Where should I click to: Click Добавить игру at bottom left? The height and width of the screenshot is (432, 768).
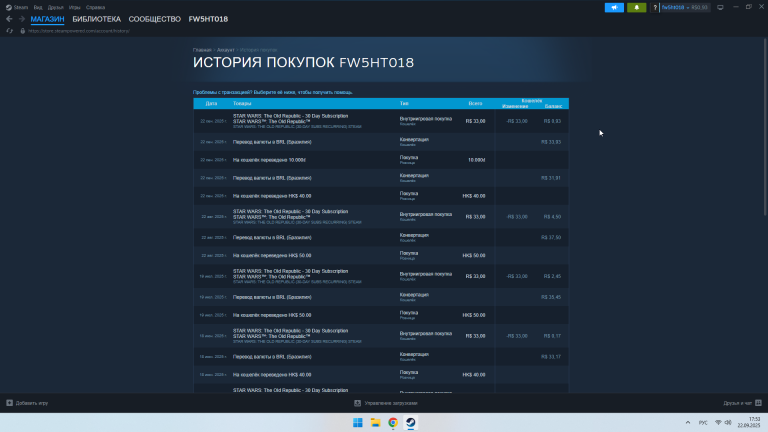tap(32, 403)
